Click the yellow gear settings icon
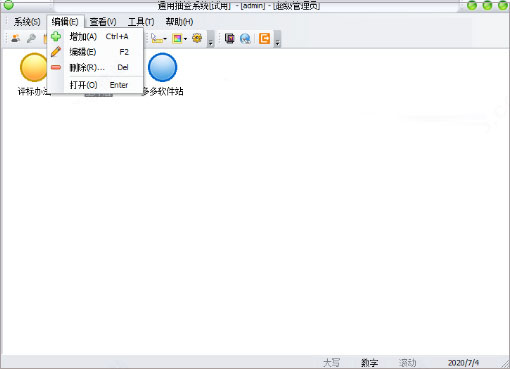 pos(197,39)
